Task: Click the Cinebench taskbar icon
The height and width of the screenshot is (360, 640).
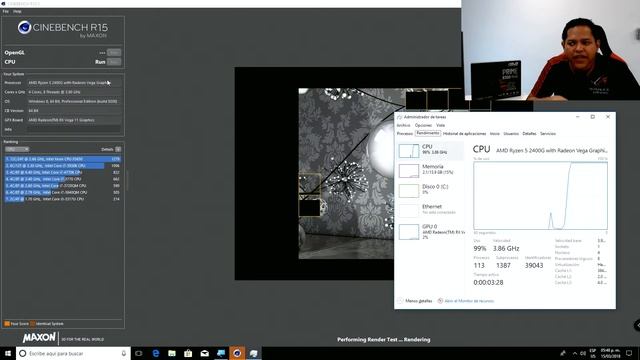Action: pyautogui.click(x=237, y=353)
